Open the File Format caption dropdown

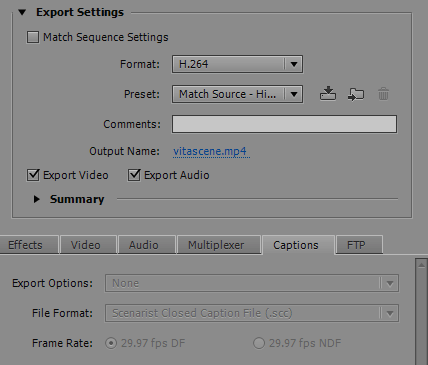pos(252,313)
